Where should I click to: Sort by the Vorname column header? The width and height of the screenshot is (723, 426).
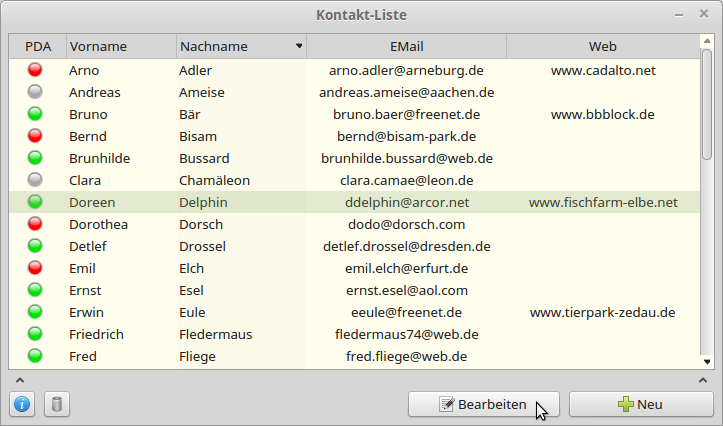[120, 47]
